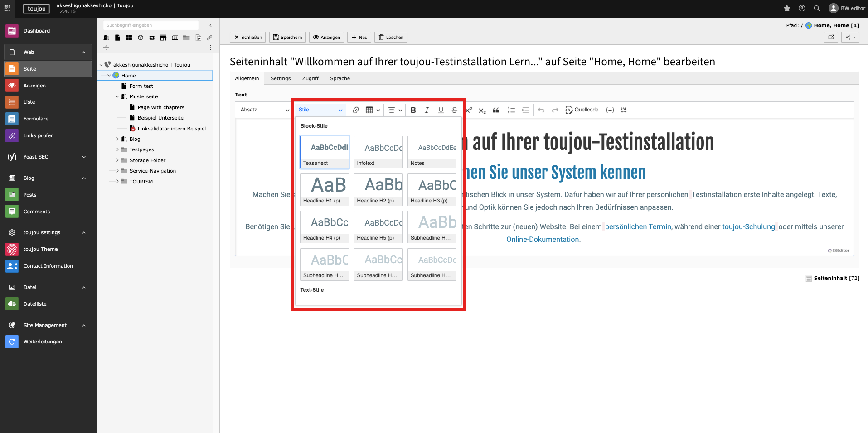The width and height of the screenshot is (868, 433).
Task: Open the global search magnifier icon
Action: pos(817,8)
